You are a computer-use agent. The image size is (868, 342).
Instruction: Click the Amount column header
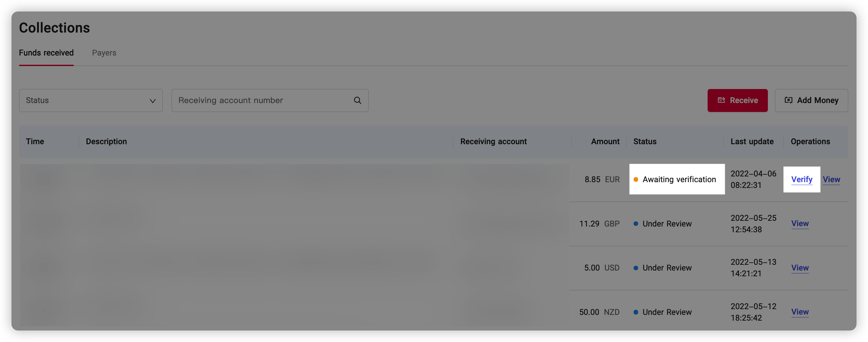coord(605,142)
